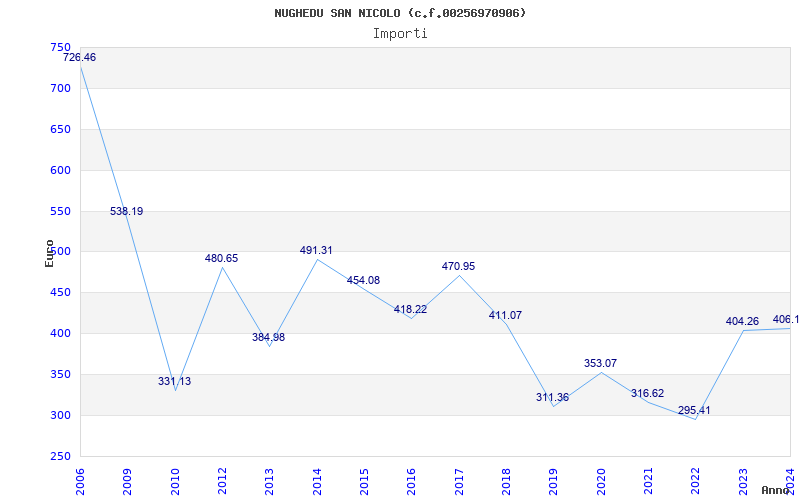Click the year 2022 axis label

click(696, 482)
